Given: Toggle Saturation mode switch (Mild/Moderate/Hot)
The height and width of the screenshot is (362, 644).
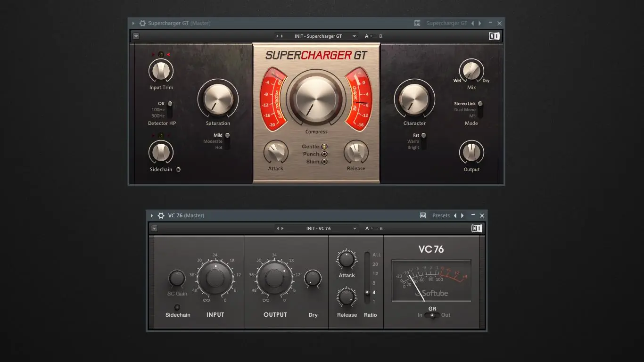Looking at the screenshot, I should point(227,141).
